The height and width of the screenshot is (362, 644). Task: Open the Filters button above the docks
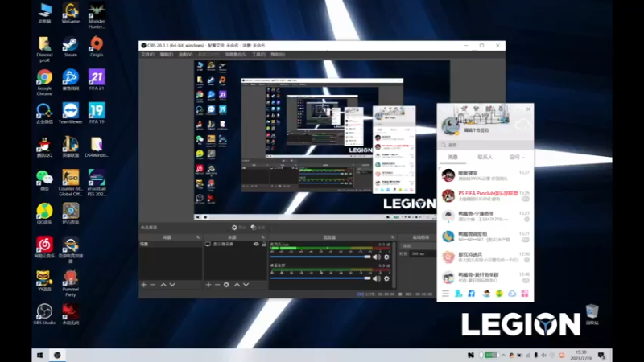point(258,228)
